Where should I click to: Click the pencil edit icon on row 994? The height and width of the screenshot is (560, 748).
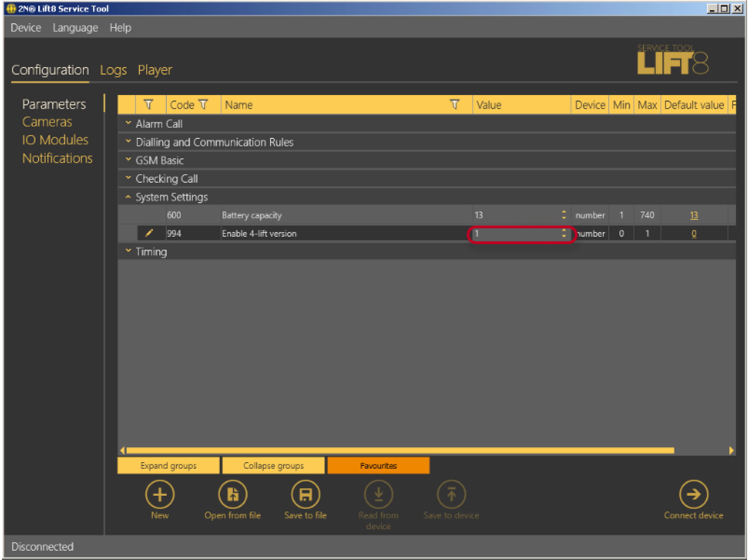(x=149, y=233)
